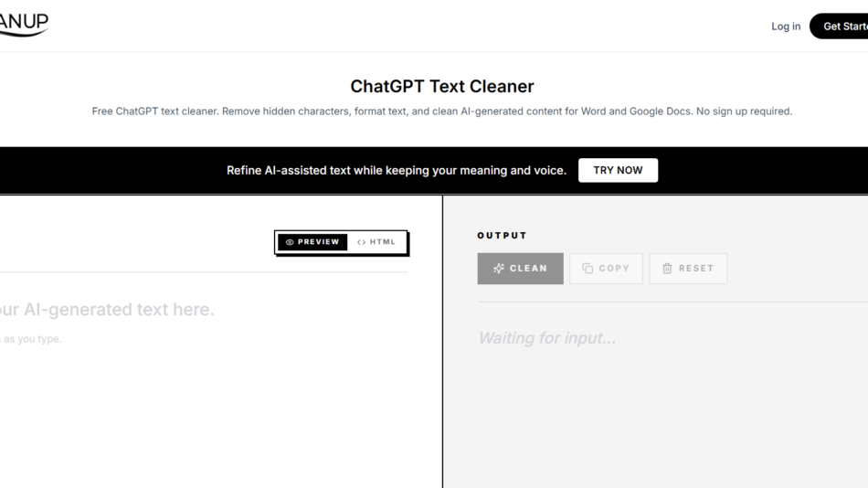Image resolution: width=868 pixels, height=488 pixels.
Task: Click the TRY NOW button
Action: [x=618, y=170]
